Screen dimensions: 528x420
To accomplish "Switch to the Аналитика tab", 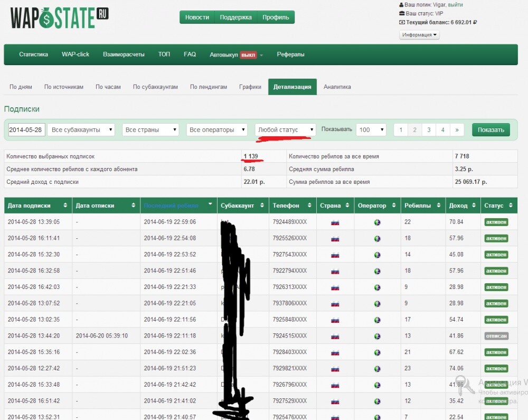I will pyautogui.click(x=337, y=87).
